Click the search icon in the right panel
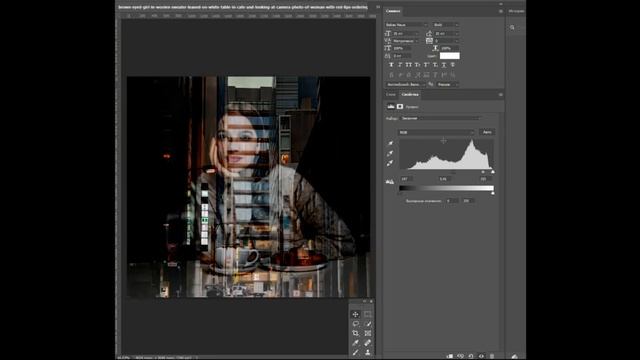640x360 pixels. click(x=512, y=27)
